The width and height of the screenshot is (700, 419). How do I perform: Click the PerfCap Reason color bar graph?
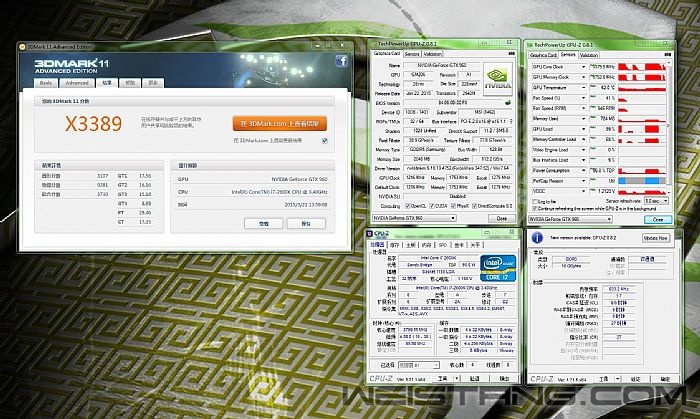[642, 180]
